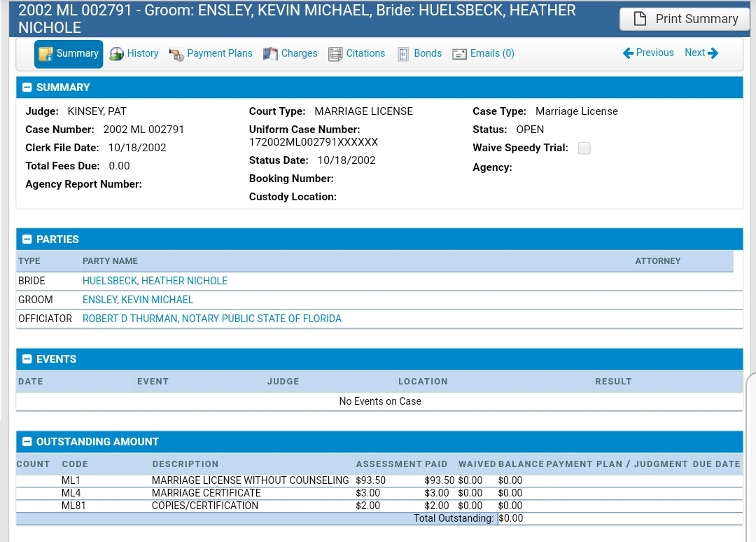Open party ENSLEY, KEVIN MICHAEL
This screenshot has height=542, width=756.
[x=138, y=300]
